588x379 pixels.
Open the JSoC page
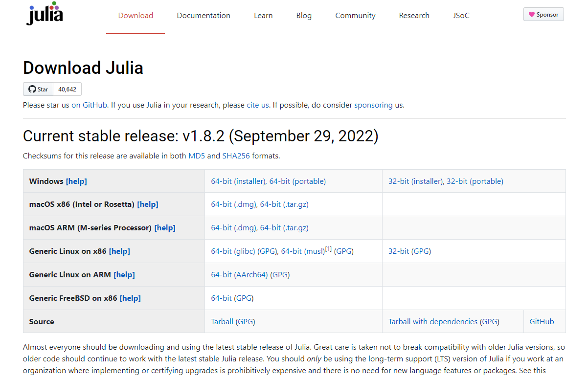(461, 15)
